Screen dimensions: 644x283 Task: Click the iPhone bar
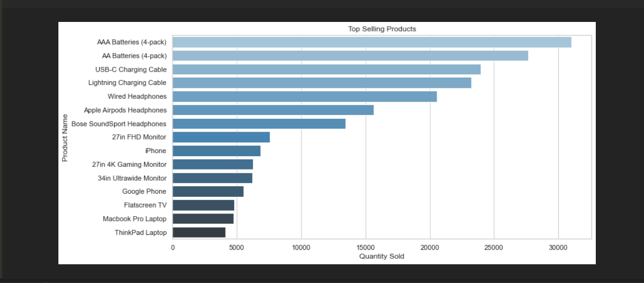click(x=216, y=151)
